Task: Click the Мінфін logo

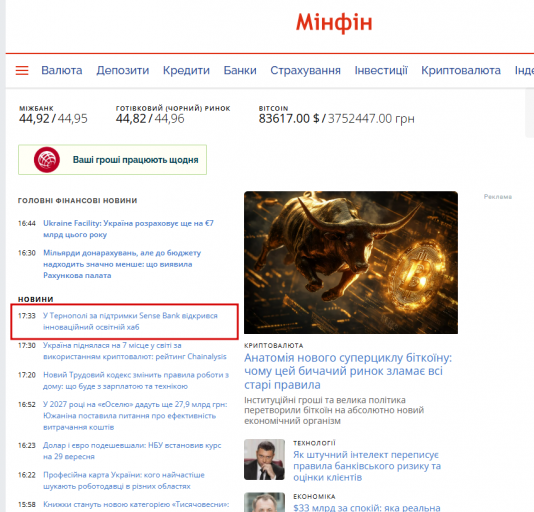Action: (x=334, y=23)
